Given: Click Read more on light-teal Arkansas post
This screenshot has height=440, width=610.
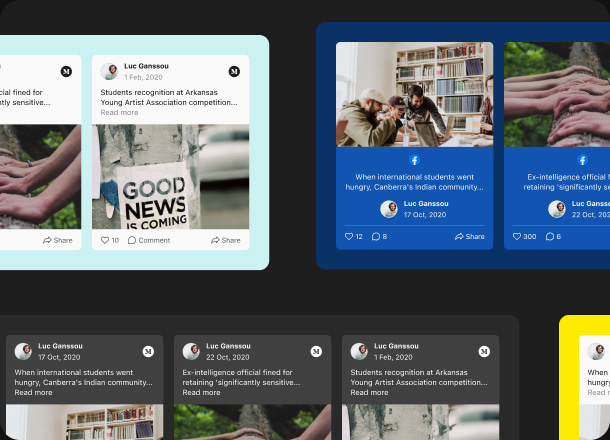Looking at the screenshot, I should (119, 113).
